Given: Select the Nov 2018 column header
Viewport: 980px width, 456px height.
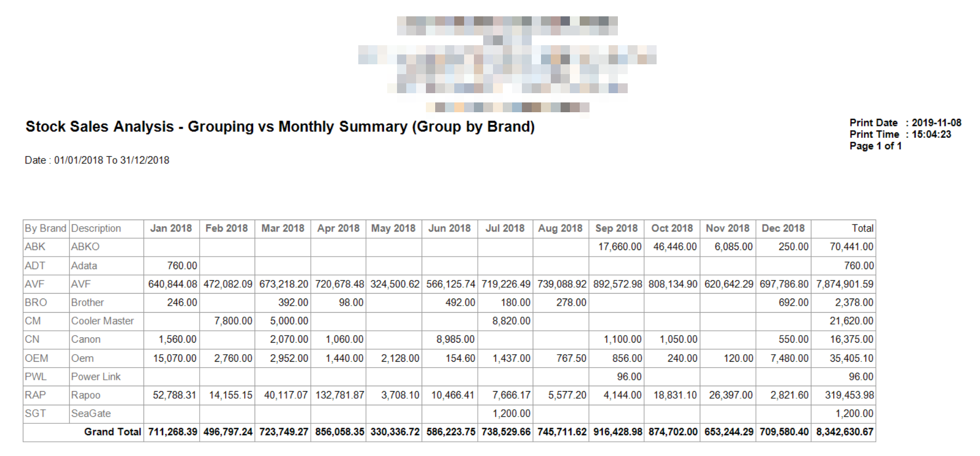Looking at the screenshot, I should coord(728,228).
